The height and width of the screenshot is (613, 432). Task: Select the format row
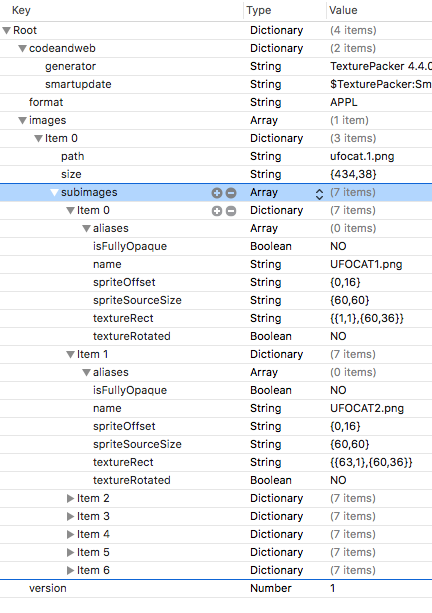tap(216, 102)
